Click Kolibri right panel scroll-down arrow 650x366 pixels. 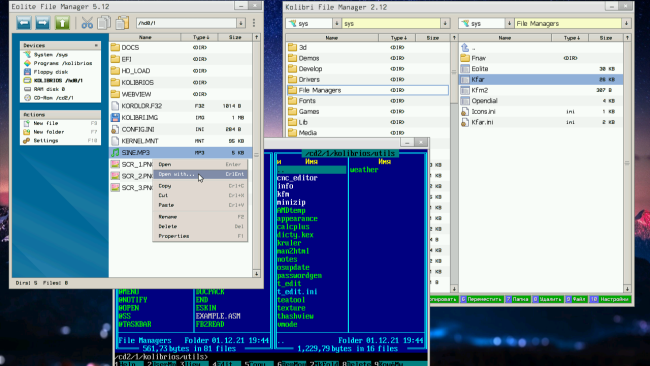[x=627, y=288]
